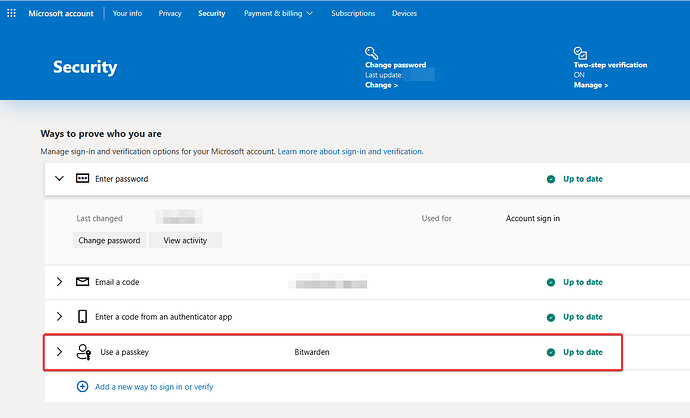Click green check icon in Enter password row
The height and width of the screenshot is (418, 690).
pyautogui.click(x=551, y=179)
